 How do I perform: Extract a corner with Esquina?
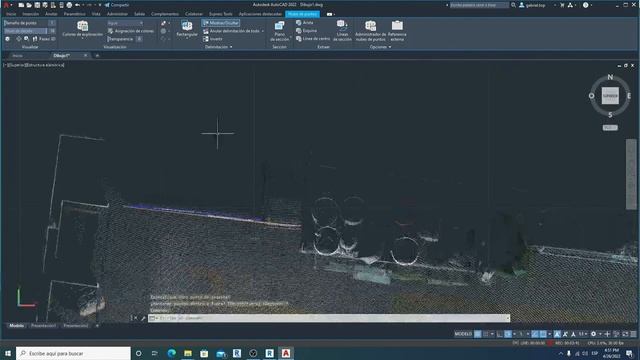coord(306,31)
